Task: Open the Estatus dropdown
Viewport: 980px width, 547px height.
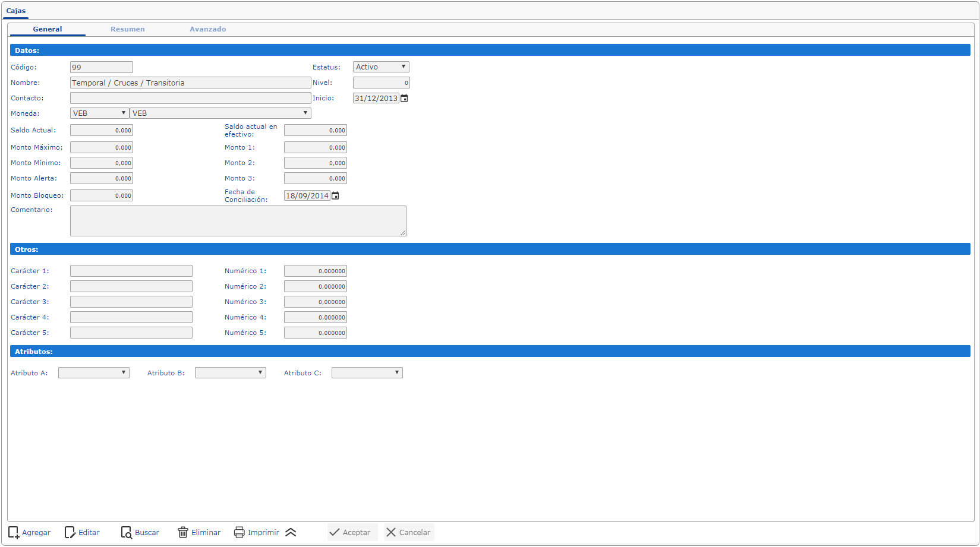Action: point(381,67)
